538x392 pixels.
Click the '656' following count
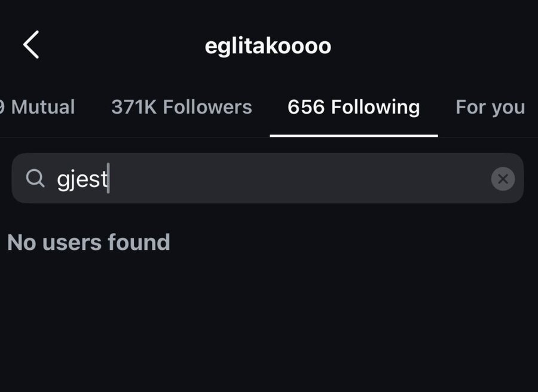(x=305, y=108)
